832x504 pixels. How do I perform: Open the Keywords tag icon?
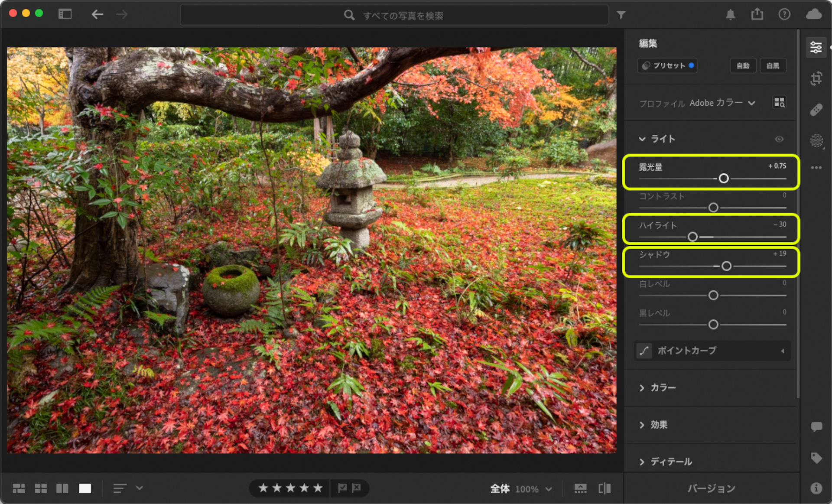point(816,458)
